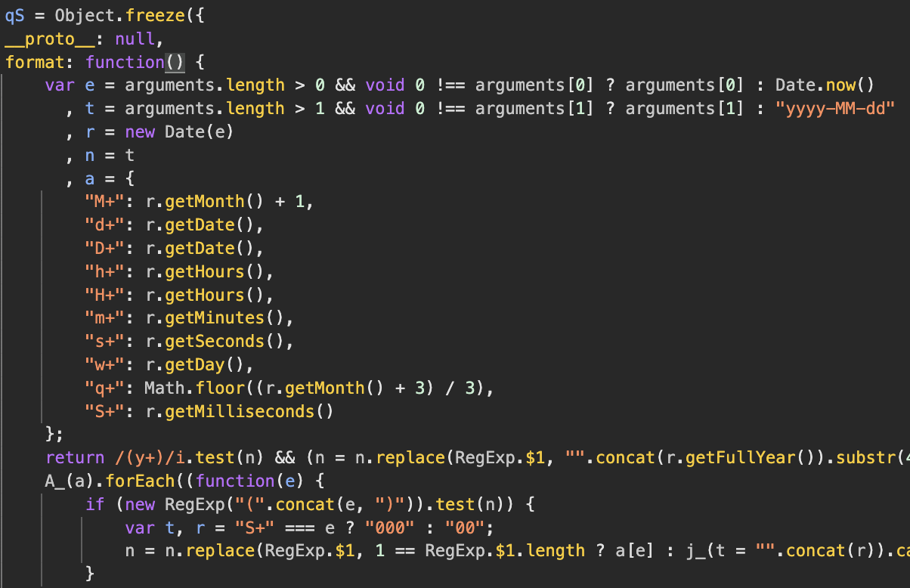910x588 pixels.
Task: Click the "format" property key
Action: (35, 62)
